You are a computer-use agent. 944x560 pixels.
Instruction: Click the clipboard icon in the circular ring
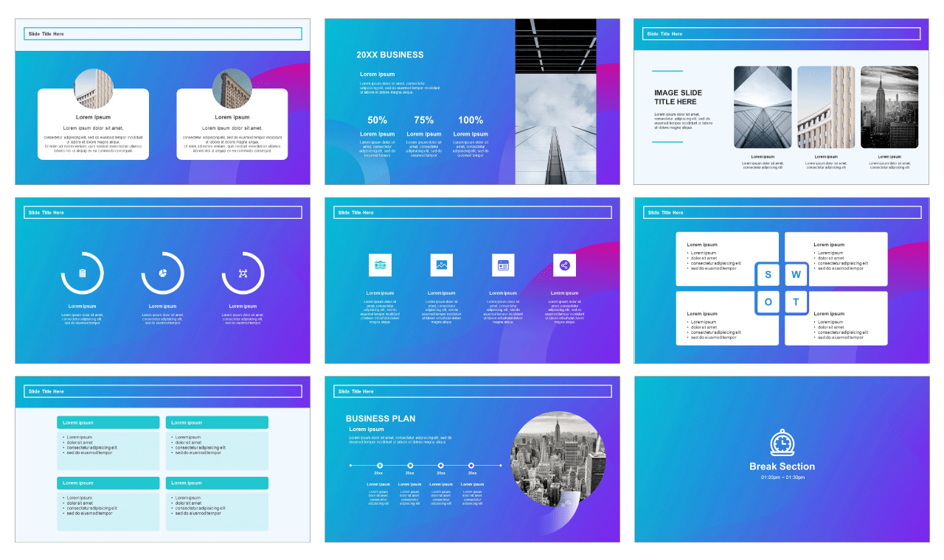pyautogui.click(x=82, y=273)
